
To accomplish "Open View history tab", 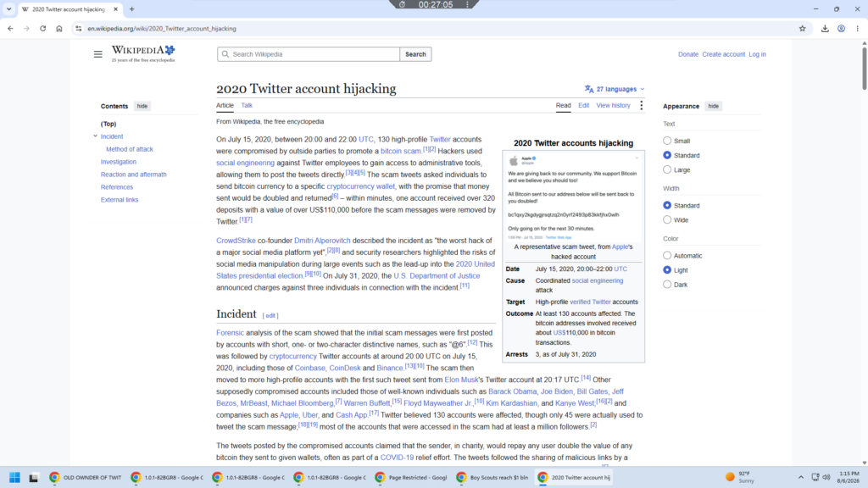I will point(613,105).
